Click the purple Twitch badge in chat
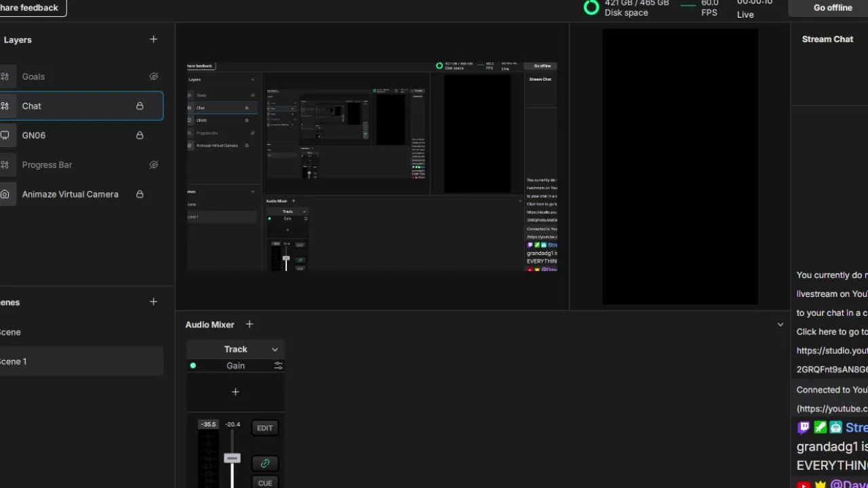 pos(804,427)
